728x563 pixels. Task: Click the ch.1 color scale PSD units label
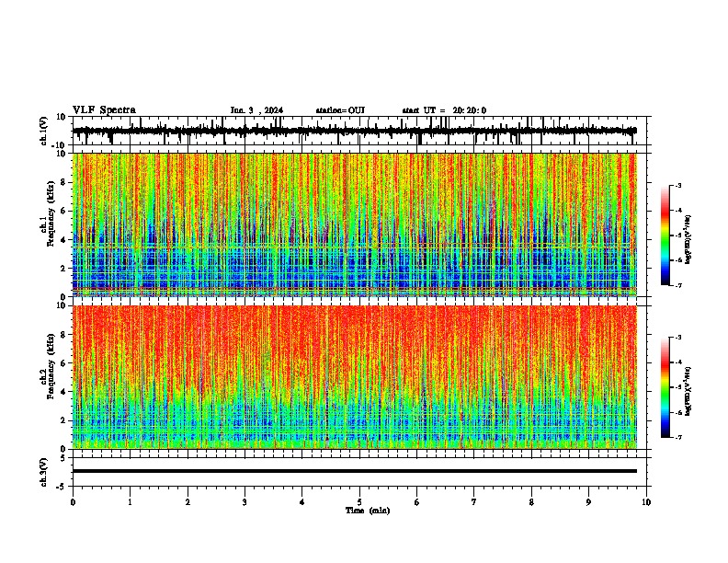tap(688, 239)
